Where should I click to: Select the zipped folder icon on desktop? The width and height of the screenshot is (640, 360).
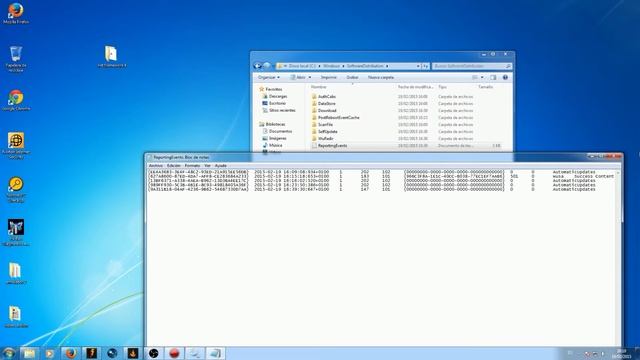click(x=111, y=56)
